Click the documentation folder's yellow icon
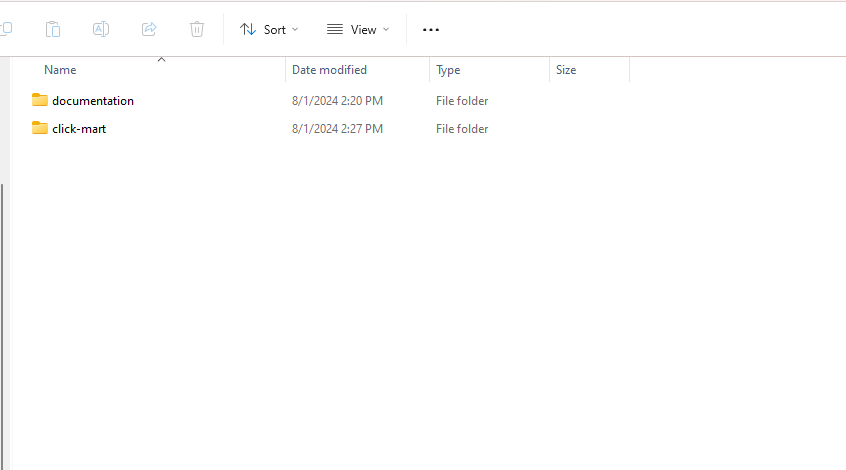The height and width of the screenshot is (470, 846). [x=40, y=100]
